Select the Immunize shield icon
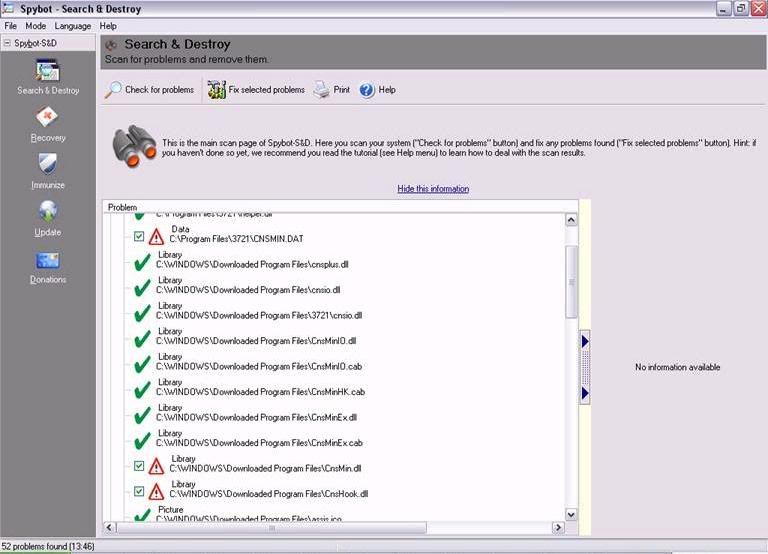This screenshot has height=554, width=768. pos(47,165)
